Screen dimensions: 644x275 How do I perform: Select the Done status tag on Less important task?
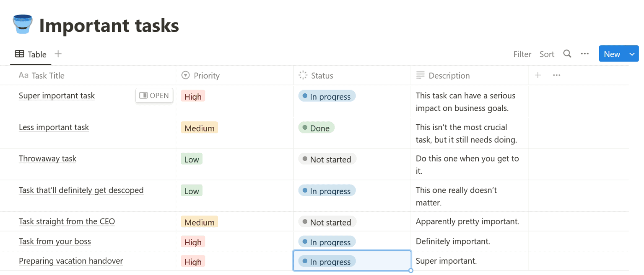[316, 128]
